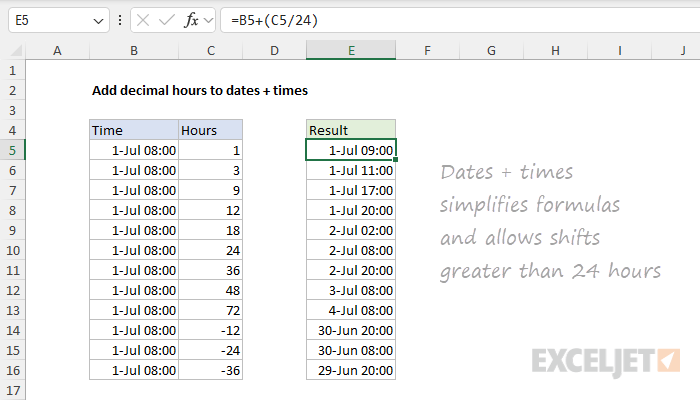Open the Insert Function fx icon
700x400 pixels.
191,21
